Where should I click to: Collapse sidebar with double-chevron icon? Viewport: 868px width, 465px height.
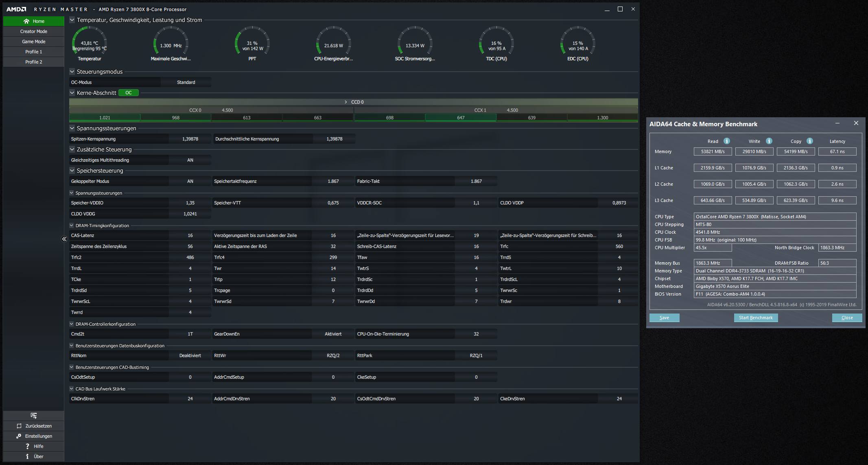[x=64, y=239]
